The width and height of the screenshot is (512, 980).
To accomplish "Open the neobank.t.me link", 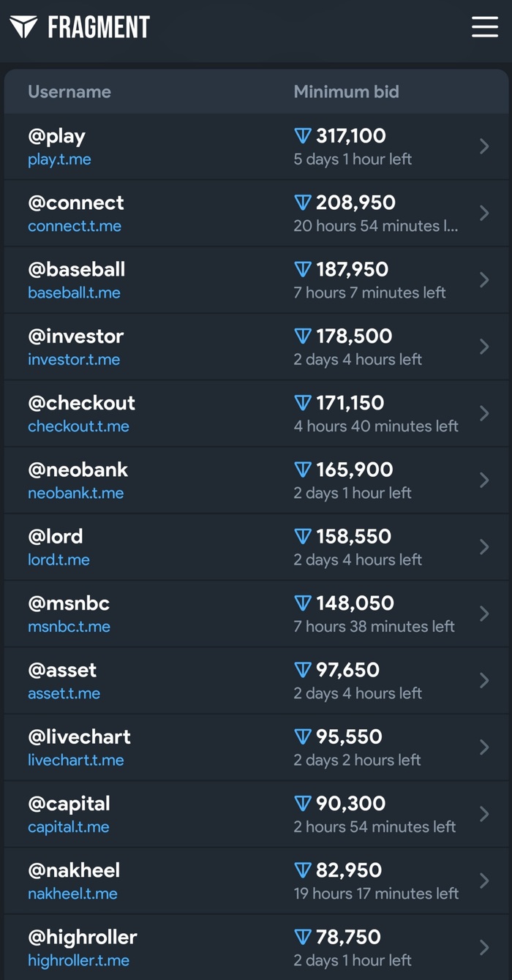I will coord(76,493).
